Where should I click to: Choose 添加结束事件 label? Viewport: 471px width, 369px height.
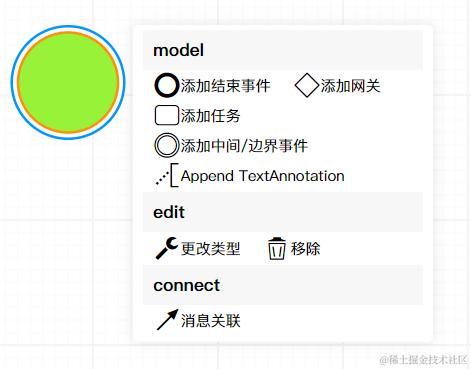(x=225, y=86)
